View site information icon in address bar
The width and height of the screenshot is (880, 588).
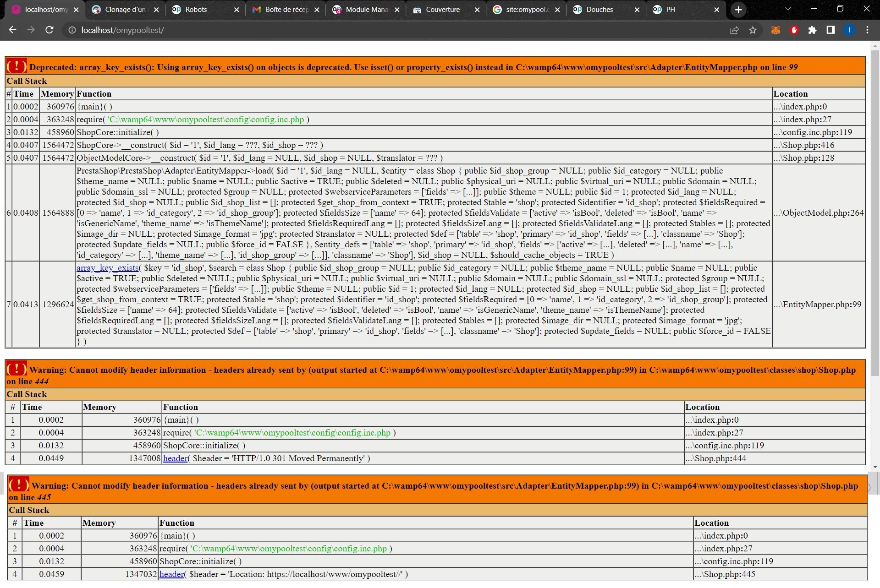point(72,30)
